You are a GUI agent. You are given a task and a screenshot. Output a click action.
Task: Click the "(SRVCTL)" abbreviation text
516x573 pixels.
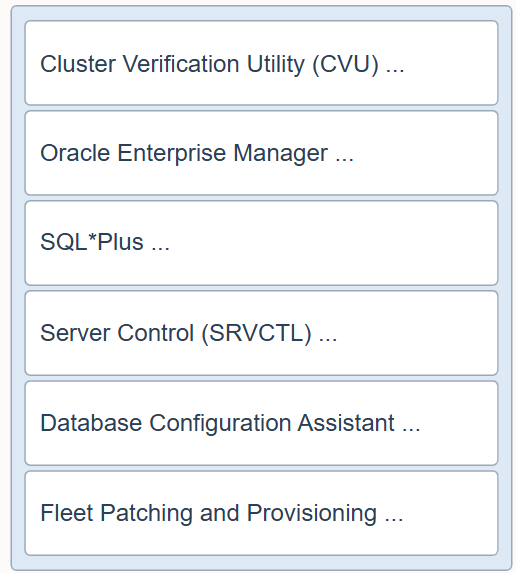[x=257, y=333]
